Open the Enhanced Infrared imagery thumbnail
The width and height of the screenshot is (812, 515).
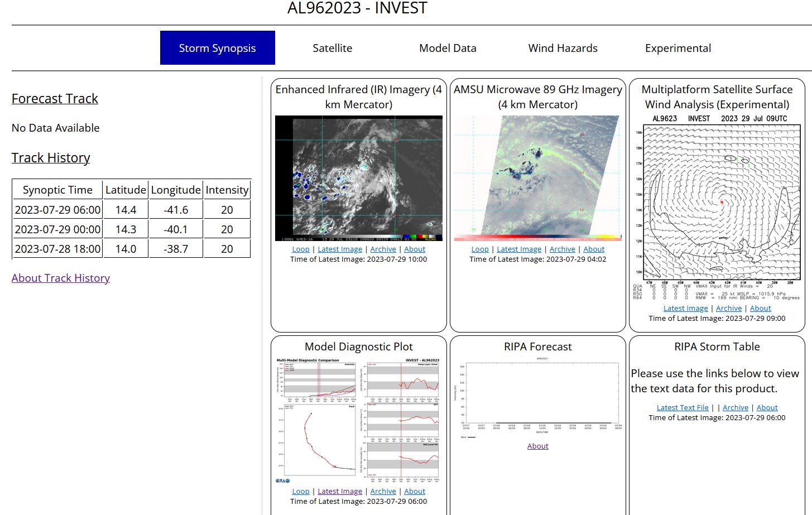point(358,178)
